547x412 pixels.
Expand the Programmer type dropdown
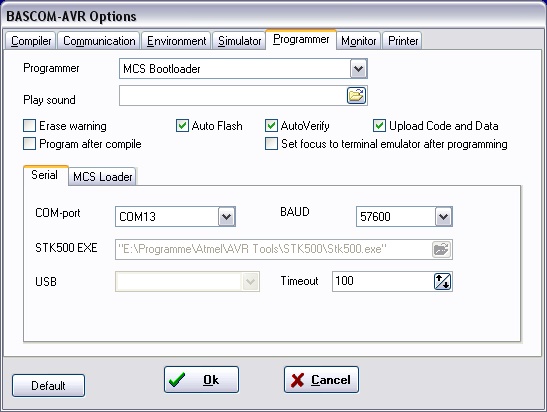point(358,69)
